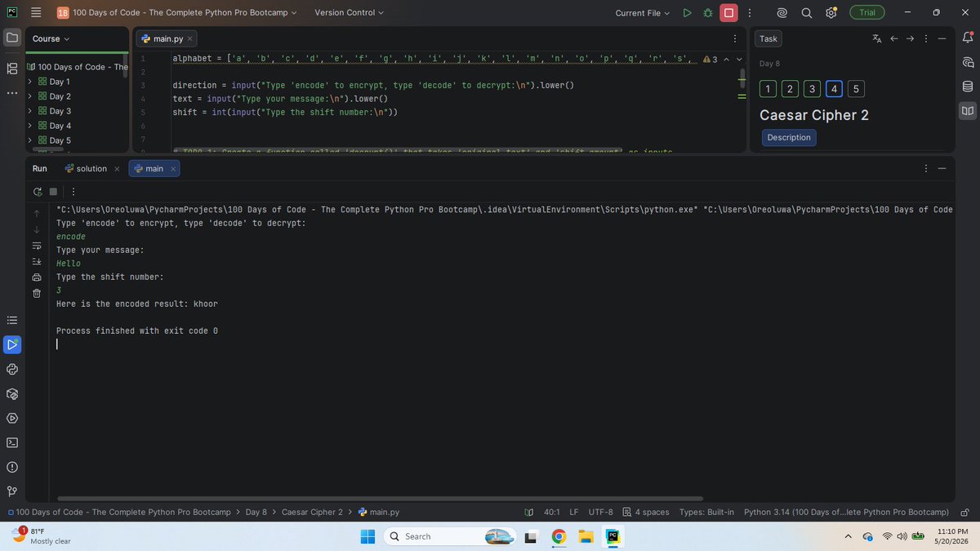Start debugging with the bug icon
This screenshot has height=551, width=980.
(x=707, y=13)
